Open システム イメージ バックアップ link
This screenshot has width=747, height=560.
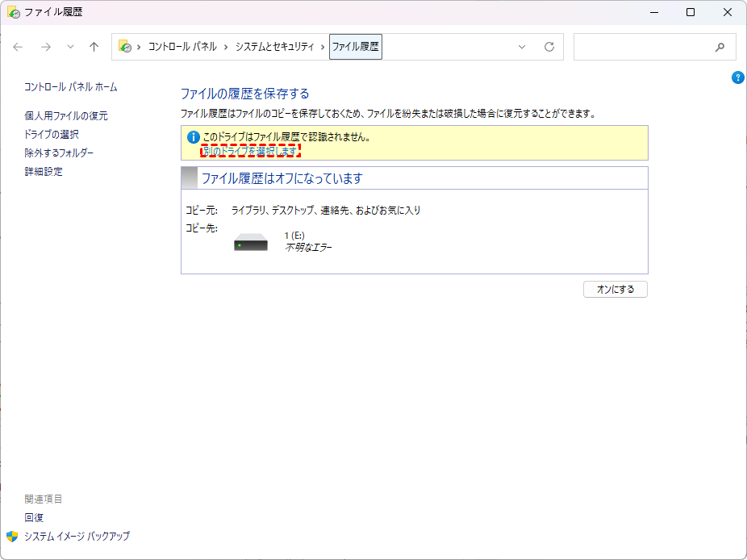click(x=77, y=537)
